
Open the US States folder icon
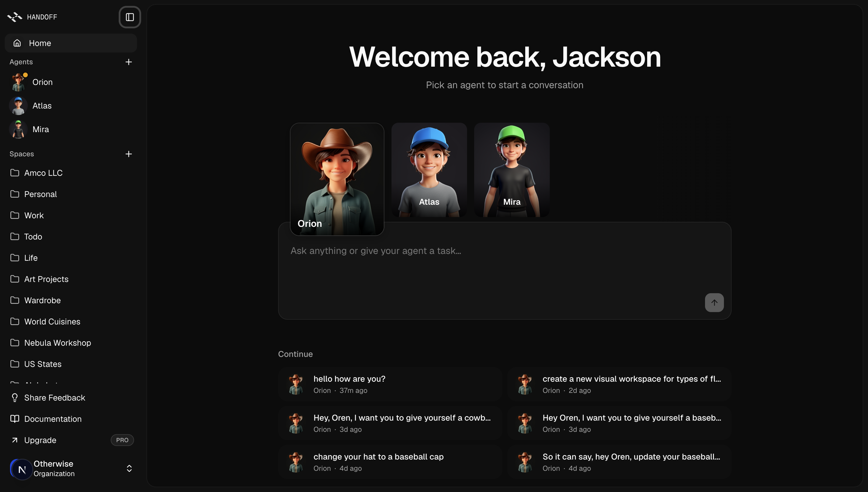pyautogui.click(x=14, y=364)
